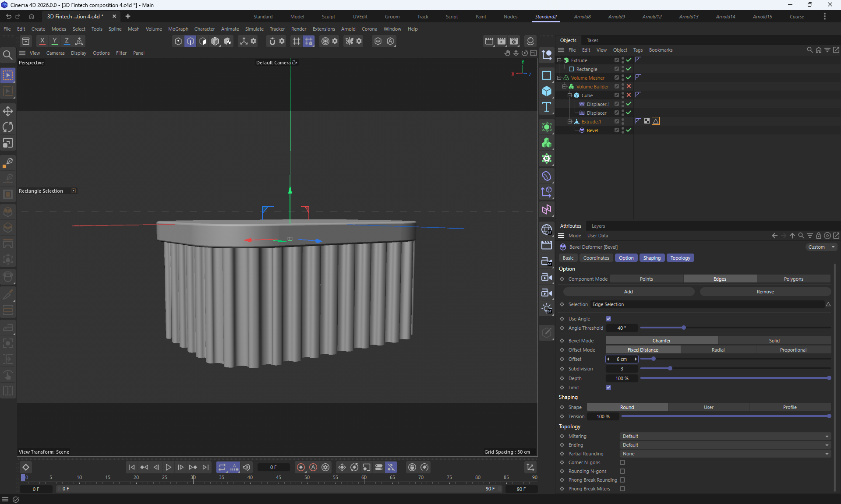Screen dimensions: 841x504
Task: Click the Render to Picture Viewer icon
Action: pyautogui.click(x=502, y=41)
